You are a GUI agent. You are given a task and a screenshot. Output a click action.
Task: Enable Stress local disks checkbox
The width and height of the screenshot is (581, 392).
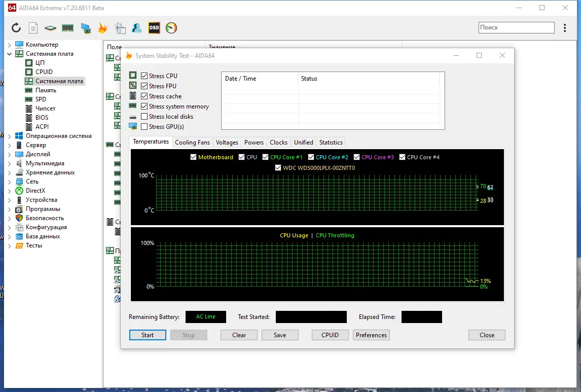pos(144,116)
